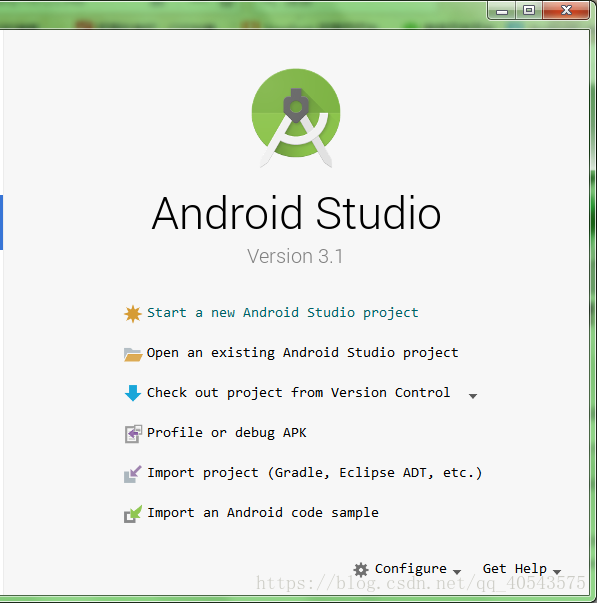Click the open folder icon

click(133, 354)
